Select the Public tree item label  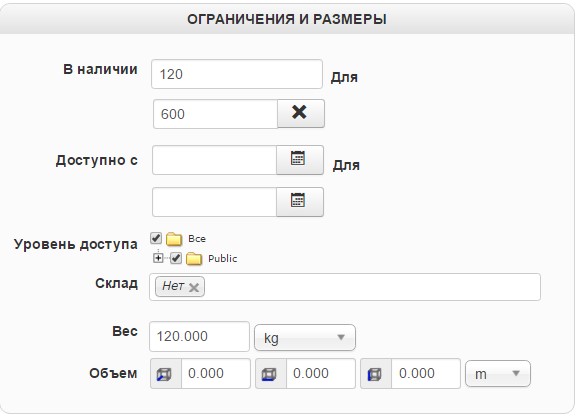pyautogui.click(x=222, y=258)
